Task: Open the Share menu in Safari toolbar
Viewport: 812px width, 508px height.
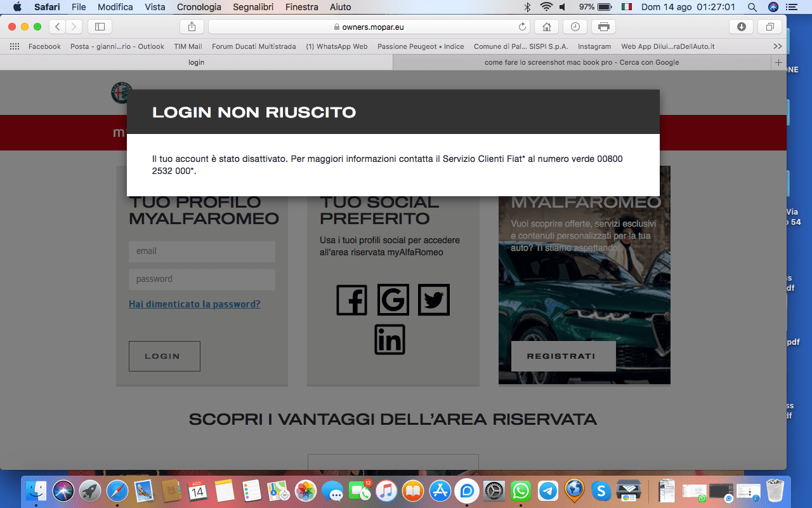Action: 192,27
